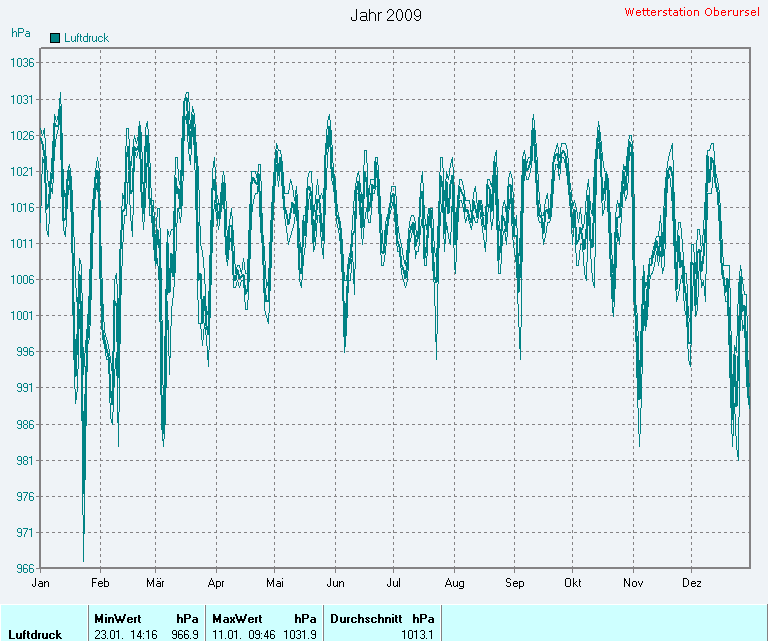Click the y-axis value 1036

click(23, 63)
